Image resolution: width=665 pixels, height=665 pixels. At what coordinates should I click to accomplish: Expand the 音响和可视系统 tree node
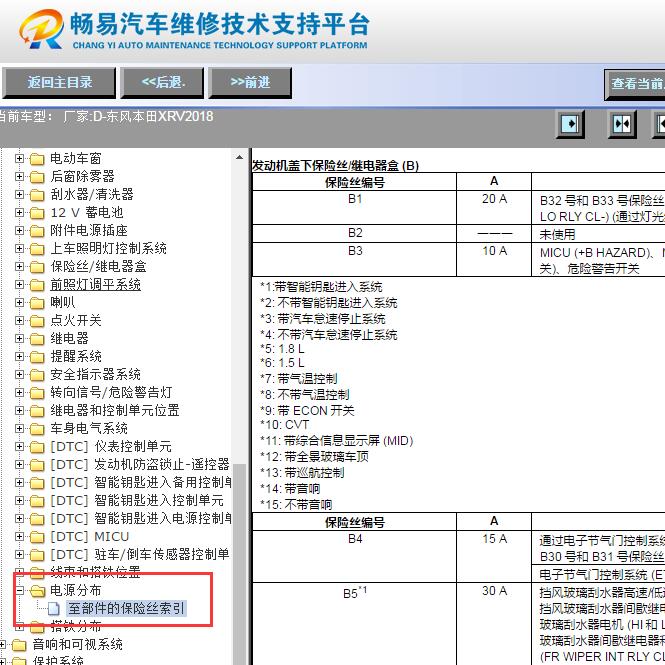click(x=5, y=645)
